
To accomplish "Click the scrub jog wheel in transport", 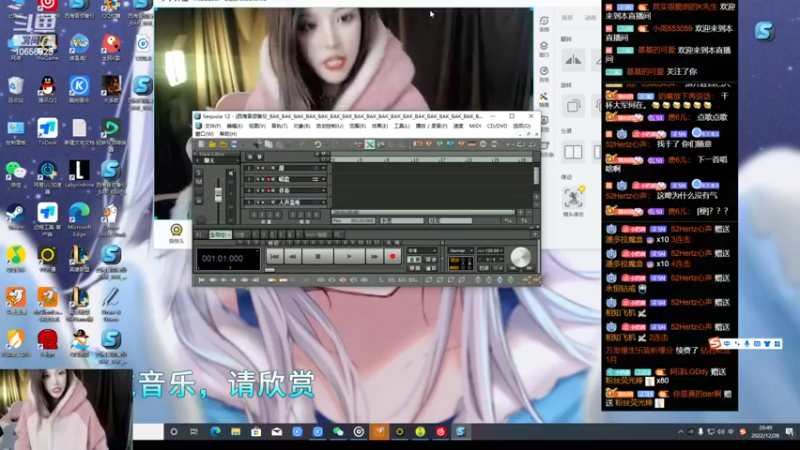I will [520, 257].
